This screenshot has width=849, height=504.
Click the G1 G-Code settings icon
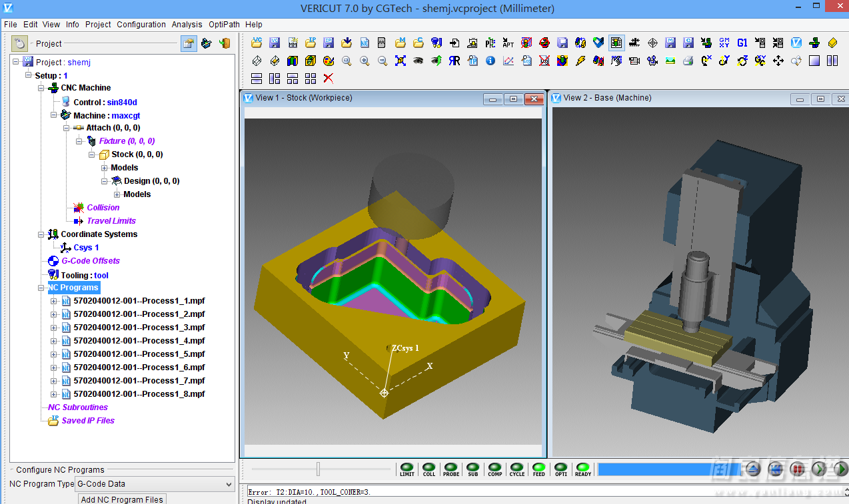click(x=742, y=43)
